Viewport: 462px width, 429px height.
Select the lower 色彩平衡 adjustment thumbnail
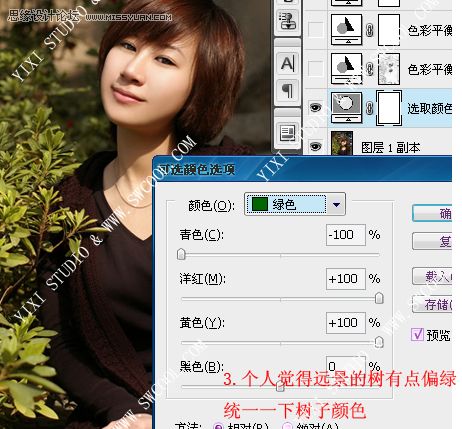click(x=346, y=69)
